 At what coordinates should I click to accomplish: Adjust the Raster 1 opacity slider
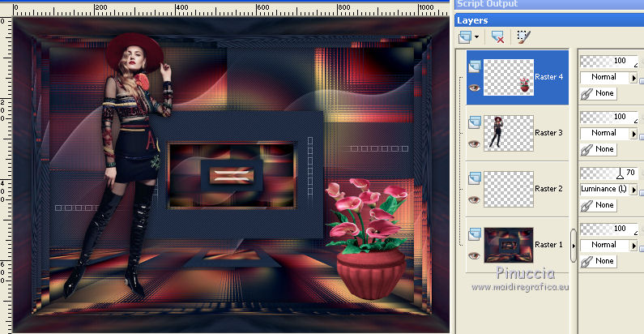[609, 229]
